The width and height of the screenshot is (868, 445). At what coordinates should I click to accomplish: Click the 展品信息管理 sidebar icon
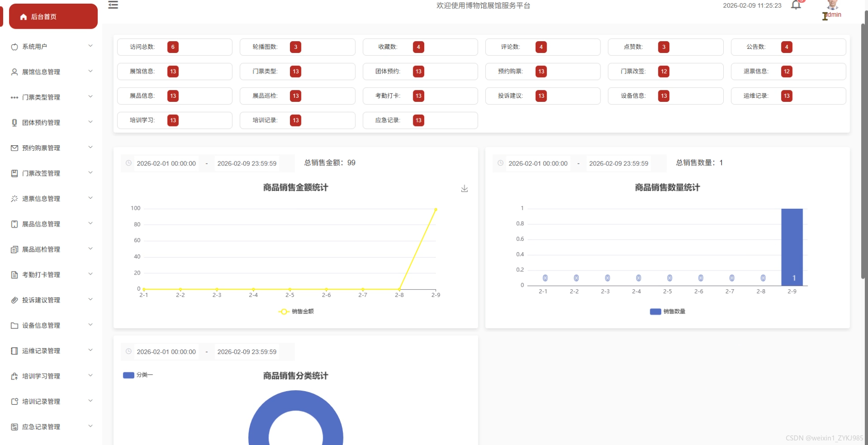(14, 224)
